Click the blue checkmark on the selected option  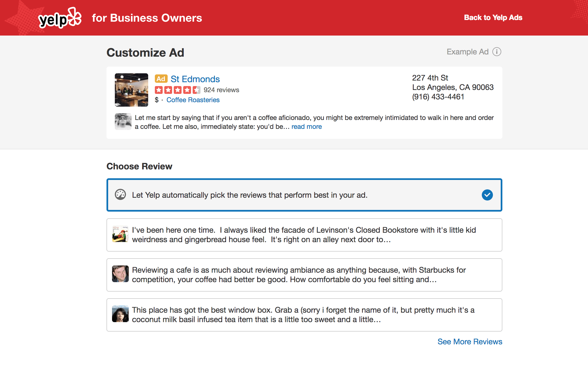(x=487, y=195)
